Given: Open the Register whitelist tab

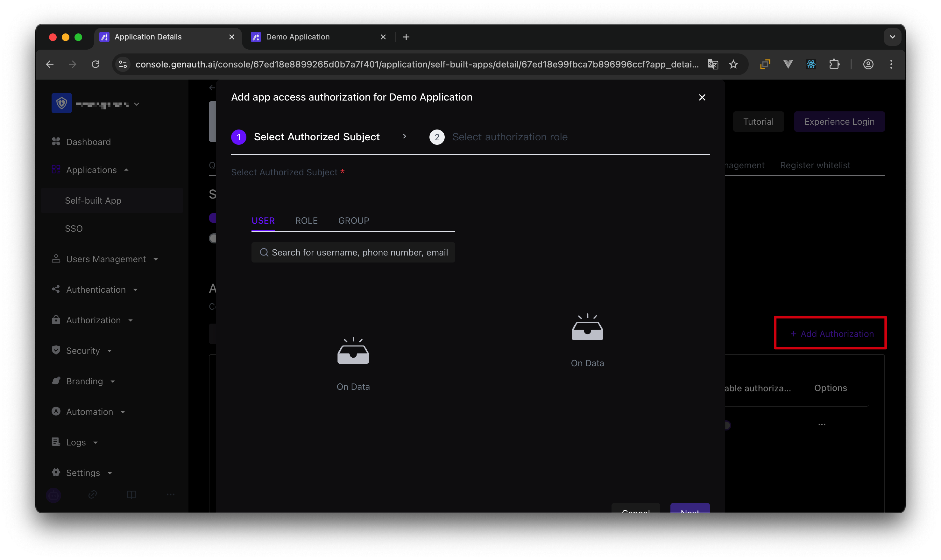Looking at the screenshot, I should pos(815,165).
